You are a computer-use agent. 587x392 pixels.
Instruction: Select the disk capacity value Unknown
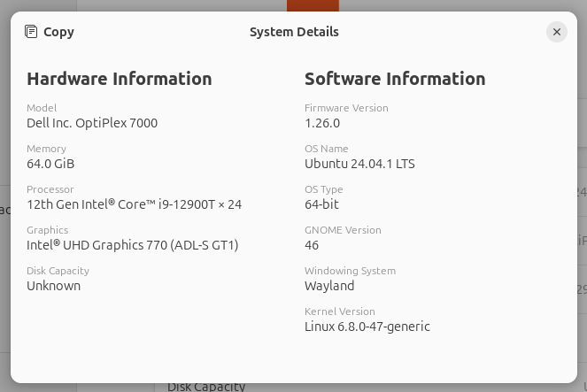[x=53, y=286]
